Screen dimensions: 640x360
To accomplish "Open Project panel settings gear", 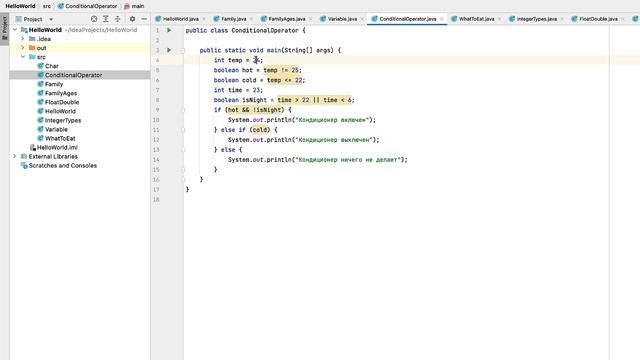I will pyautogui.click(x=132, y=19).
